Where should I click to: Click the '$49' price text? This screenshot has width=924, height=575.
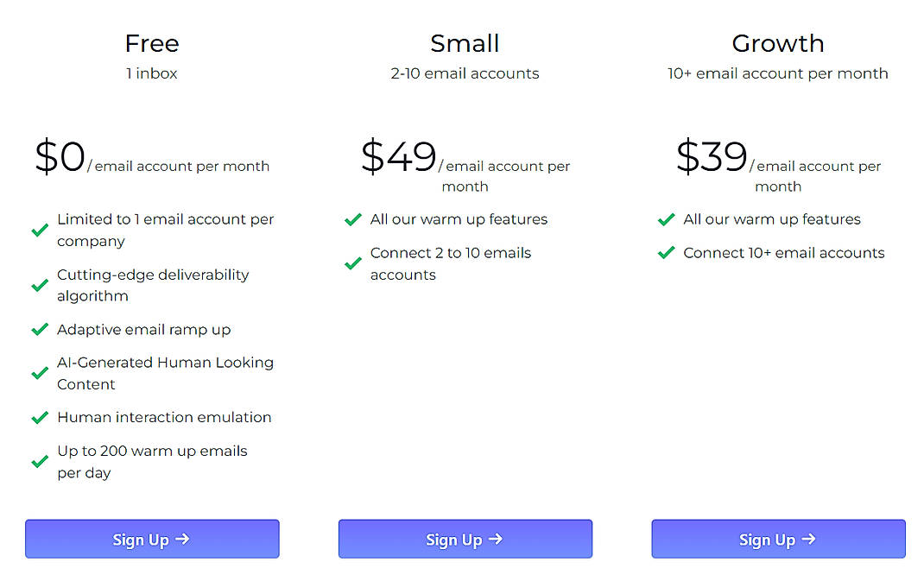[x=397, y=157]
